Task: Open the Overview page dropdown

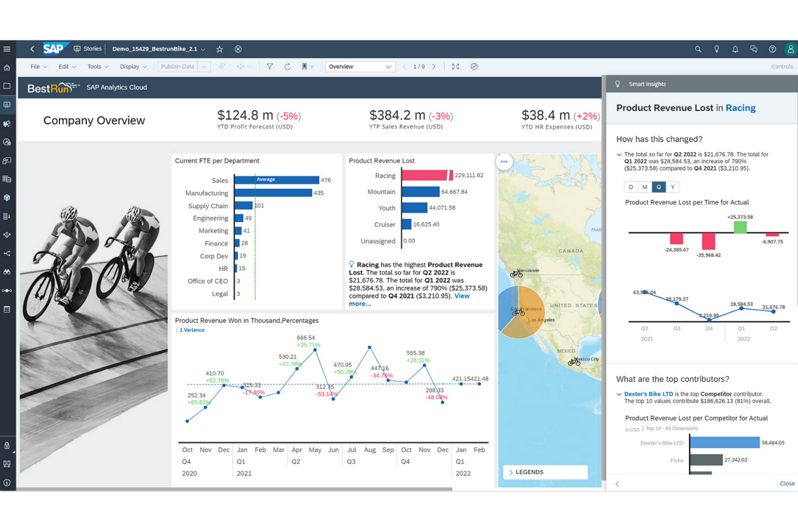Action: click(360, 66)
